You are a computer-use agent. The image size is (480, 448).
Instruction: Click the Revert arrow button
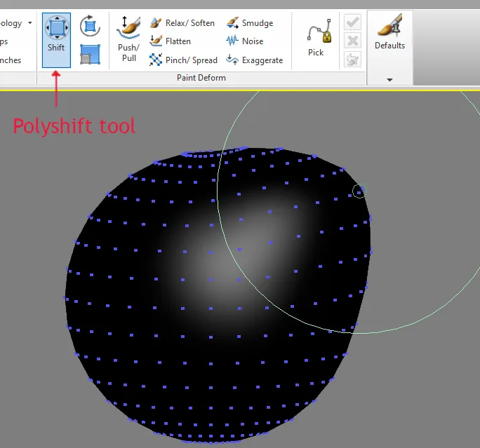(x=353, y=60)
